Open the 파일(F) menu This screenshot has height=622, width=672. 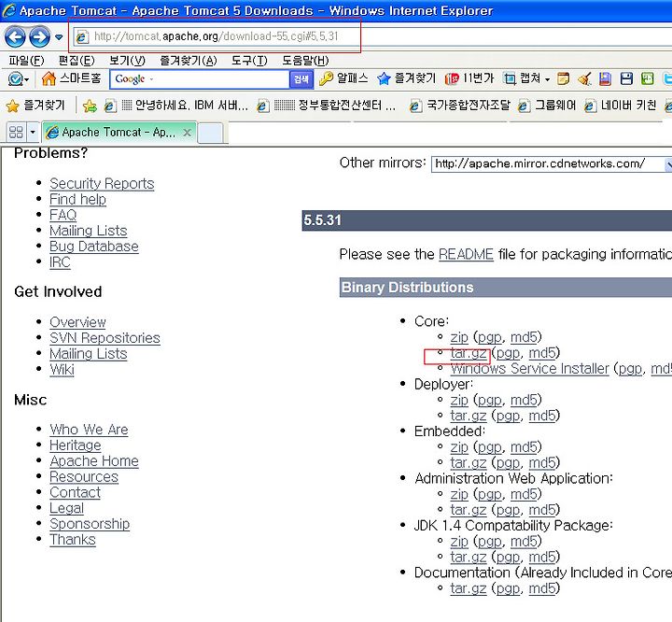pyautogui.click(x=26, y=61)
